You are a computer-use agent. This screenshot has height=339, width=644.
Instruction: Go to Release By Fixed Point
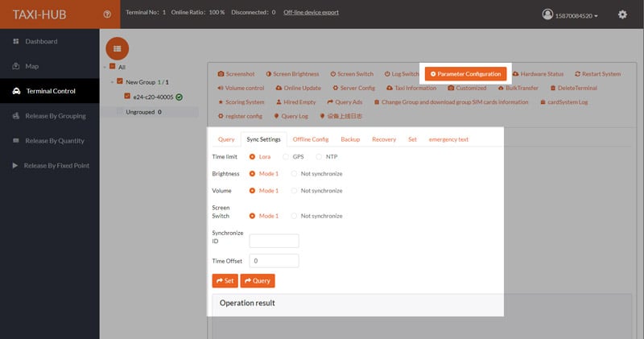(x=50, y=165)
